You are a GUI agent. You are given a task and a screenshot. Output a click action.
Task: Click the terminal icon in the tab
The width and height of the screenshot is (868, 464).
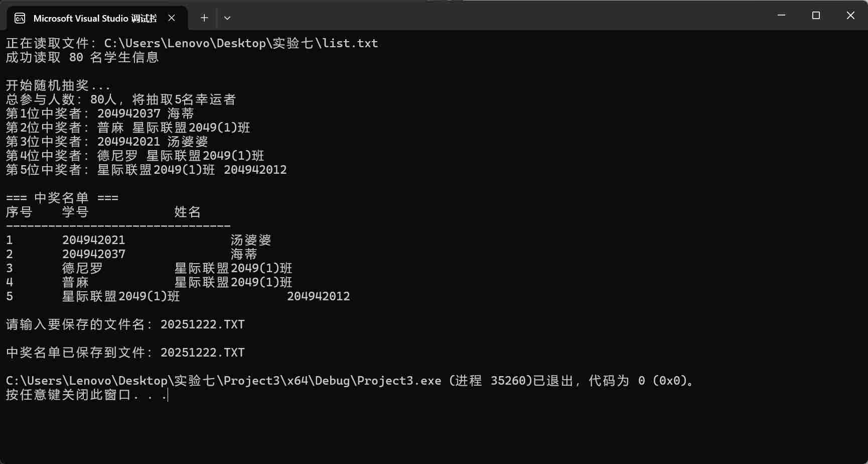[x=20, y=19]
